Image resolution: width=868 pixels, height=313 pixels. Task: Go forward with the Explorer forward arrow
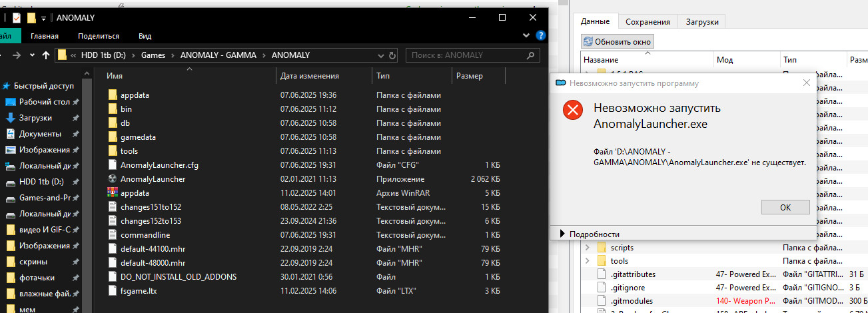(16, 55)
